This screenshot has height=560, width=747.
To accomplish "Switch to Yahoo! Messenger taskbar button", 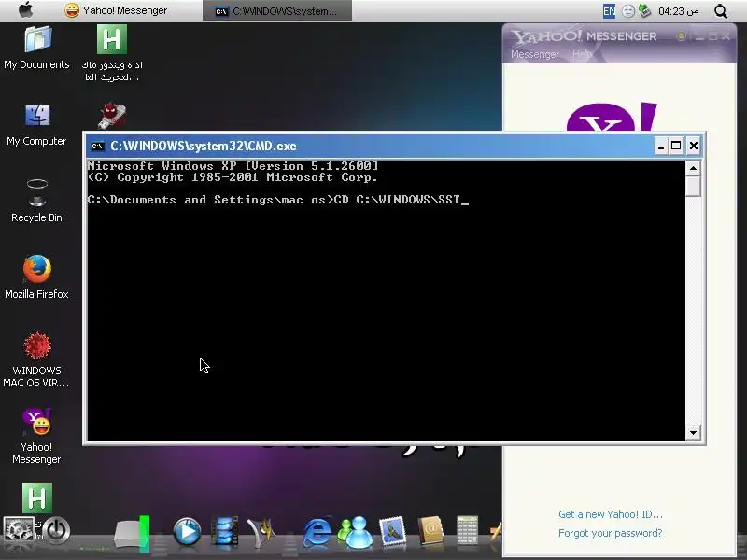I will [x=116, y=10].
